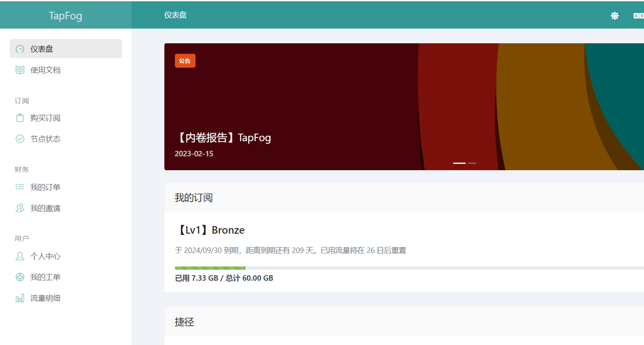Select the first carousel indicator dash
Viewport: 644px width, 345px height.
click(x=459, y=163)
